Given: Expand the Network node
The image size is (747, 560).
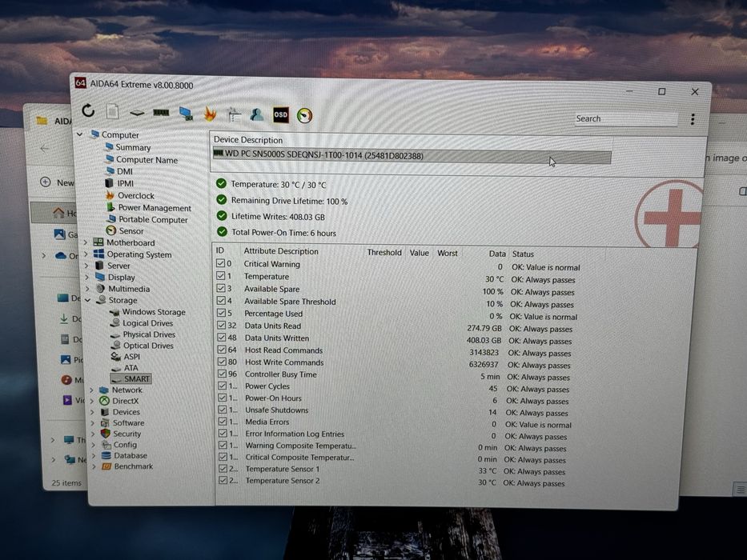Looking at the screenshot, I should pos(91,390).
